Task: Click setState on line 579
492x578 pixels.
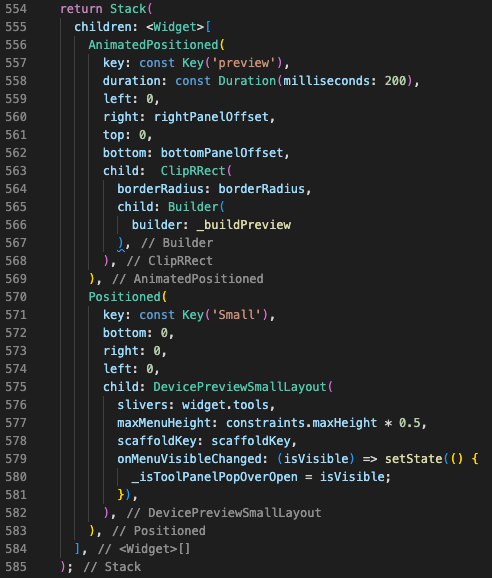Action: [x=414, y=459]
